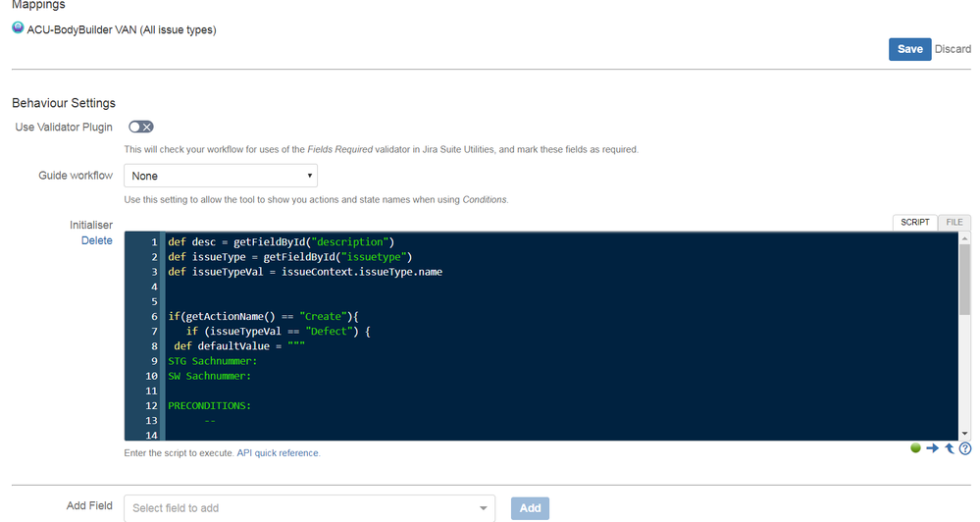The width and height of the screenshot is (980, 522).
Task: Click the ACU-BodyBuilder VAN mapping text
Action: tap(122, 30)
